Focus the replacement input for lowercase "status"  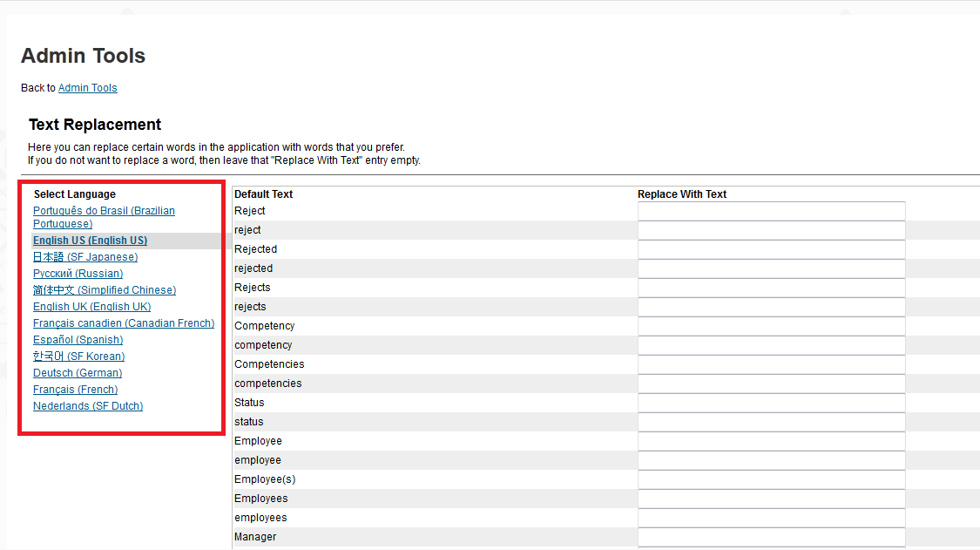(x=771, y=422)
